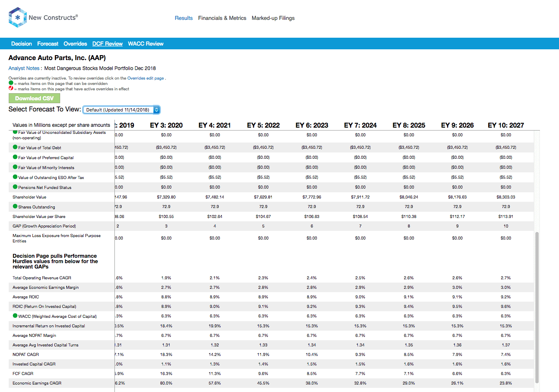This screenshot has height=392, width=559.
Task: Click the EY 6: 2023 column header
Action: click(x=312, y=125)
